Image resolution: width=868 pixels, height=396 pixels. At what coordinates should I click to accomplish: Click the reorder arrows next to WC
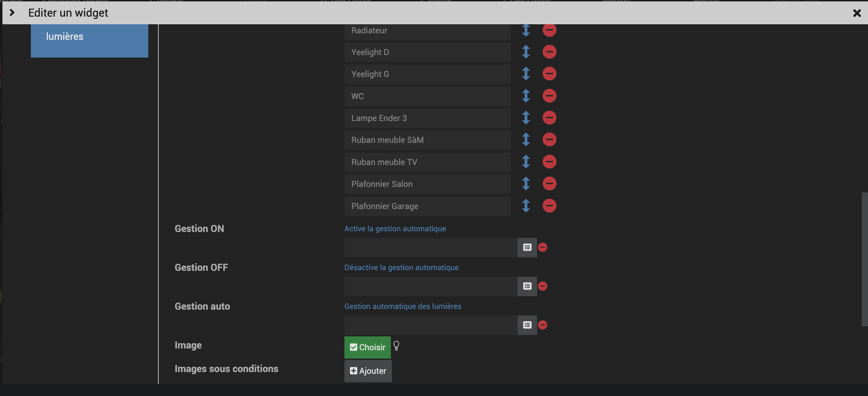[x=526, y=96]
